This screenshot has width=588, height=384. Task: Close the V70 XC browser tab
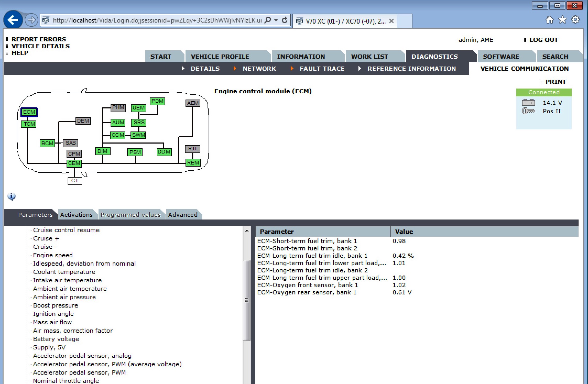[391, 21]
